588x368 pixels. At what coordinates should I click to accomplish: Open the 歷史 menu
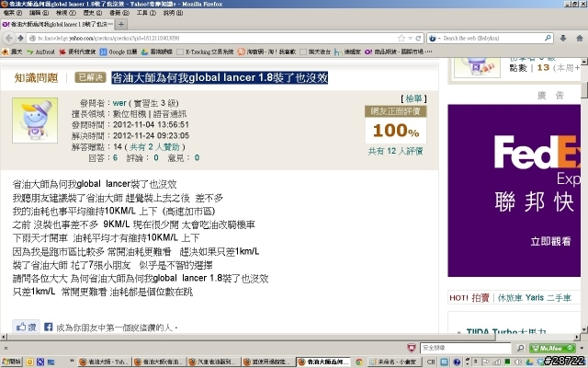coord(92,13)
